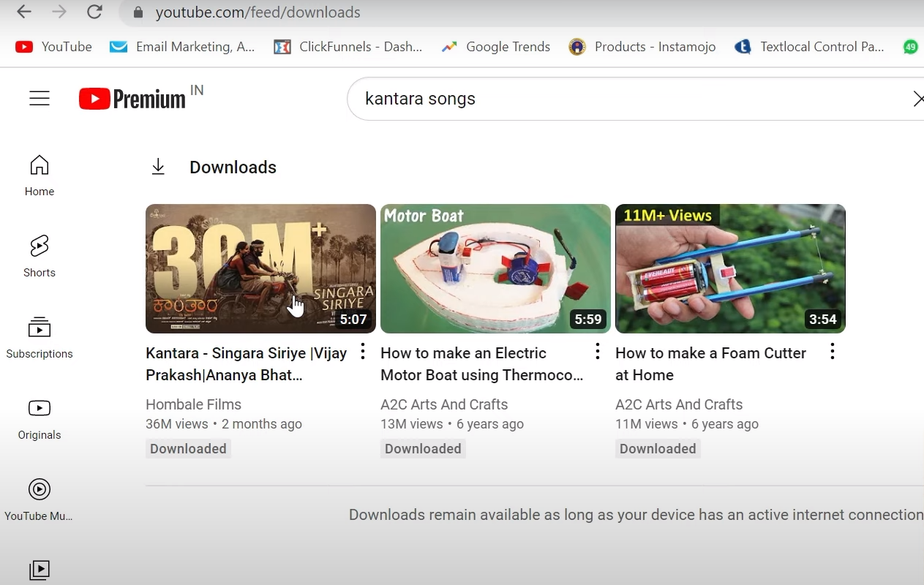This screenshot has width=924, height=585.
Task: Open options menu for Kantara video
Action: click(x=362, y=352)
